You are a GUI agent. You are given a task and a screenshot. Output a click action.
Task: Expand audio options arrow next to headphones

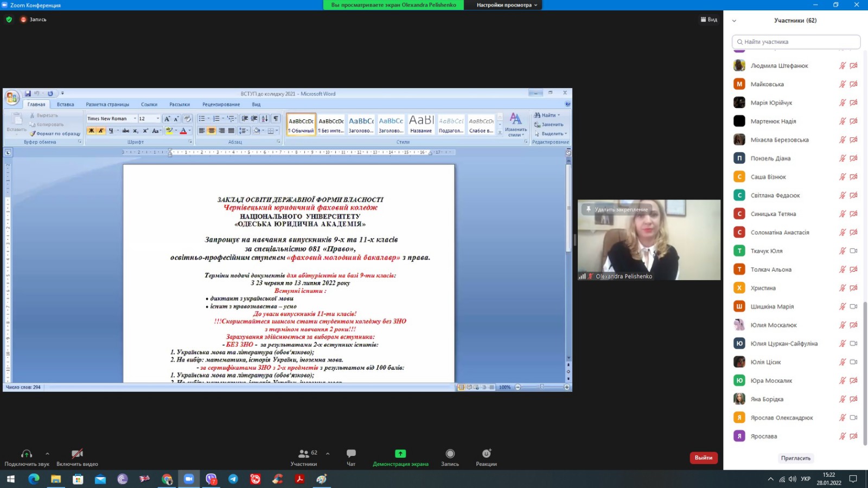(x=47, y=453)
